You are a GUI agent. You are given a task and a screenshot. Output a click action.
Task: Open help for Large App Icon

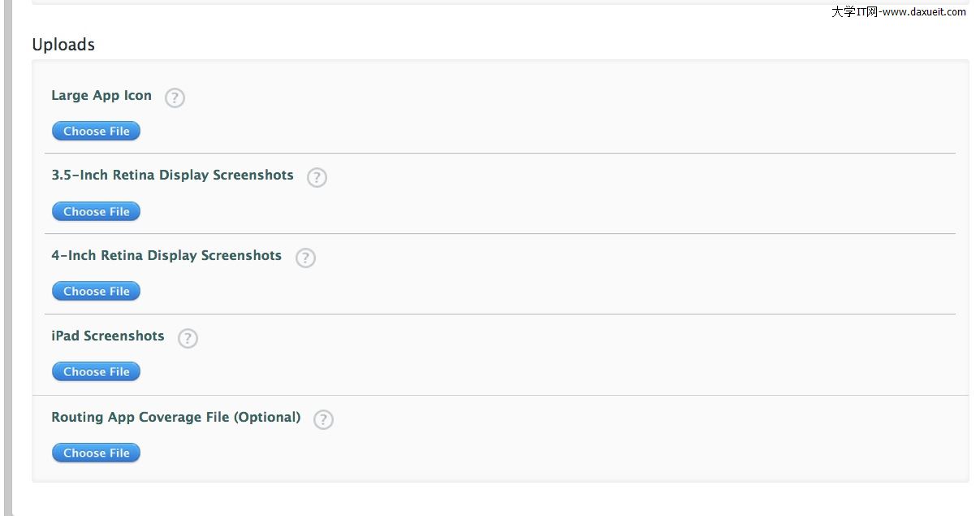[175, 98]
